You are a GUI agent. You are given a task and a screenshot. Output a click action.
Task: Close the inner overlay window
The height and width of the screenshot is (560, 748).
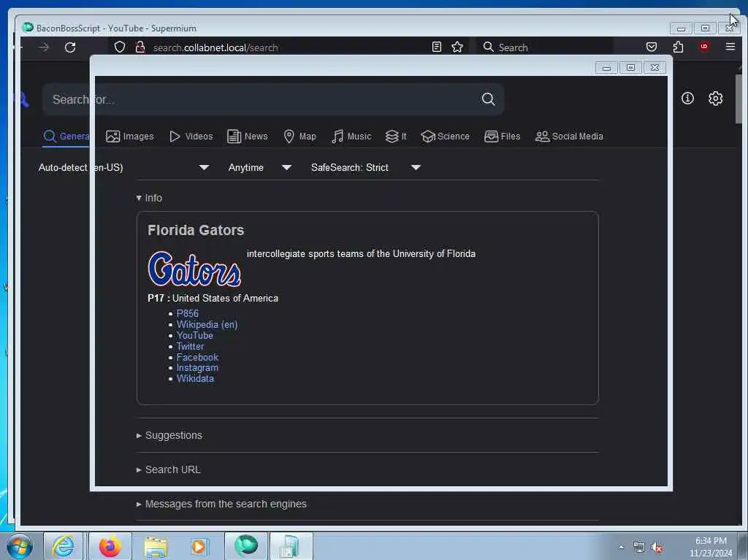coord(655,68)
